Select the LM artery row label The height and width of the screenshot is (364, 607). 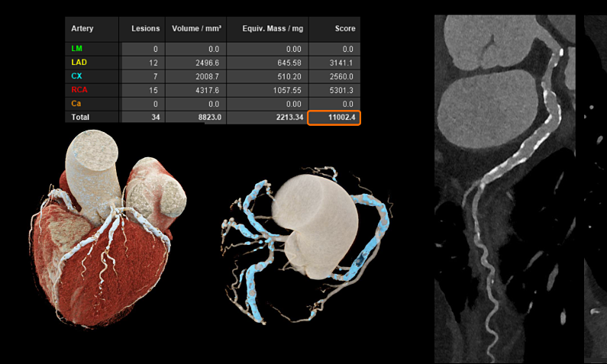[x=76, y=49]
